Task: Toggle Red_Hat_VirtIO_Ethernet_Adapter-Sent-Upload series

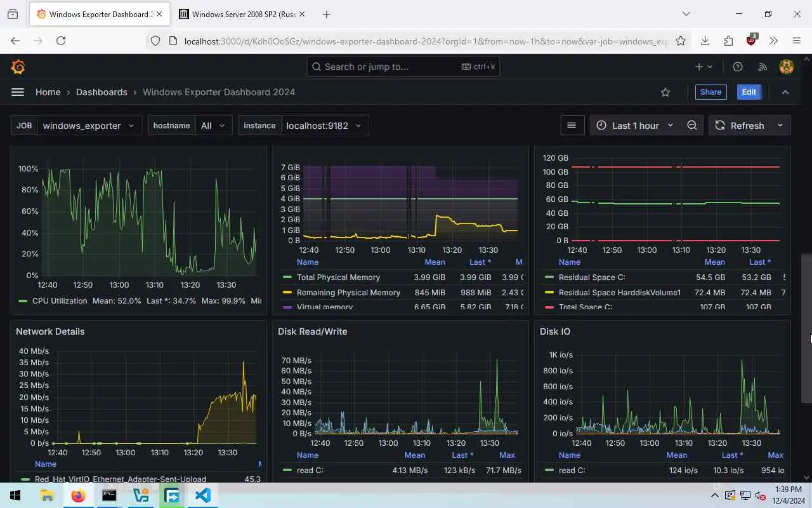Action: pos(121,479)
